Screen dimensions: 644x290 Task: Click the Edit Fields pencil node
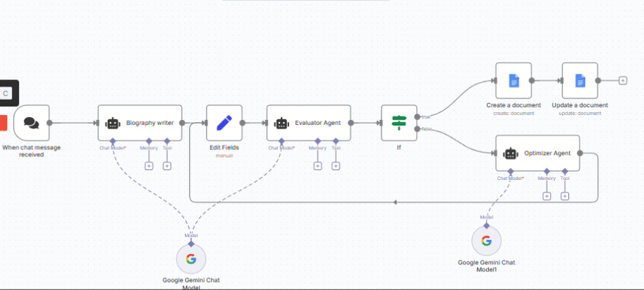(224, 123)
